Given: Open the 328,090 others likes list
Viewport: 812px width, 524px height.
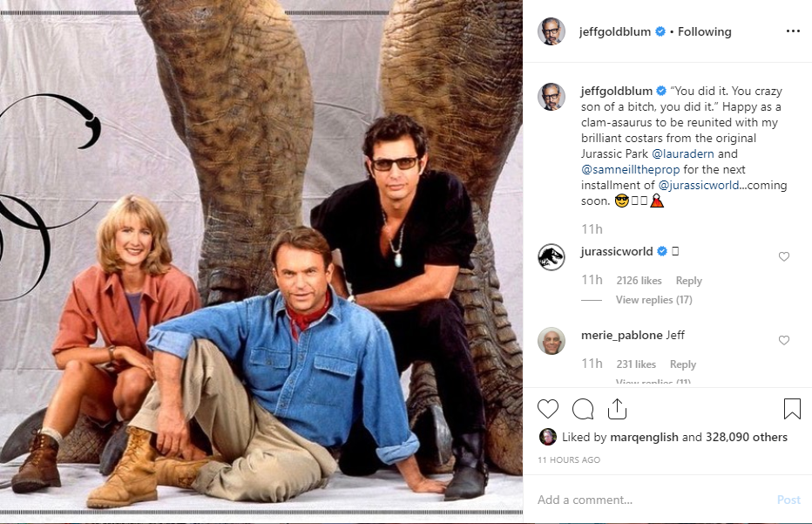Looking at the screenshot, I should tap(747, 437).
